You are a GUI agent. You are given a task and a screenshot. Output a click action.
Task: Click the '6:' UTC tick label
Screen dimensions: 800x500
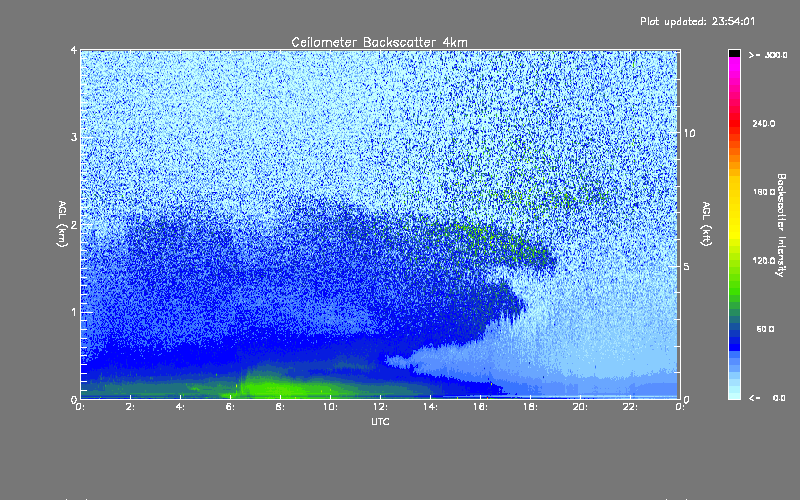[x=230, y=407]
